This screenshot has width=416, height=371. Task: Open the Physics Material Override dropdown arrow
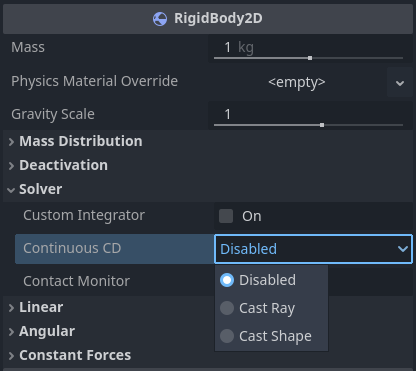coord(400,82)
